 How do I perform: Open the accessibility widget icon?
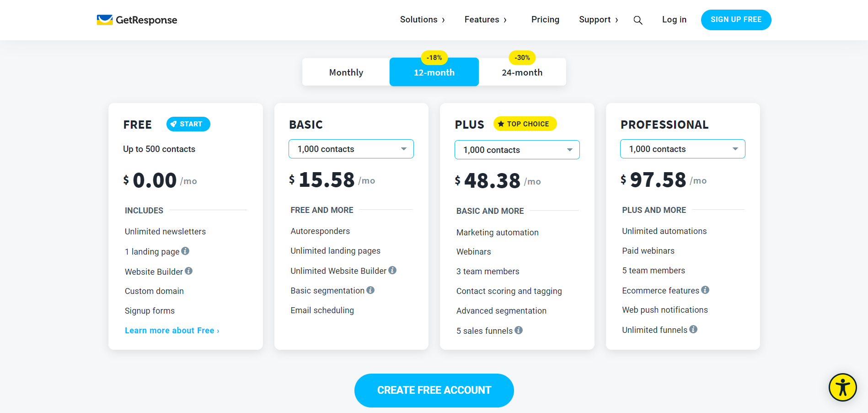pos(842,387)
